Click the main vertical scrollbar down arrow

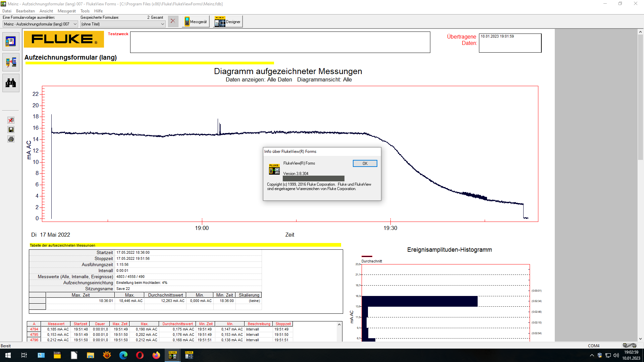click(640, 339)
